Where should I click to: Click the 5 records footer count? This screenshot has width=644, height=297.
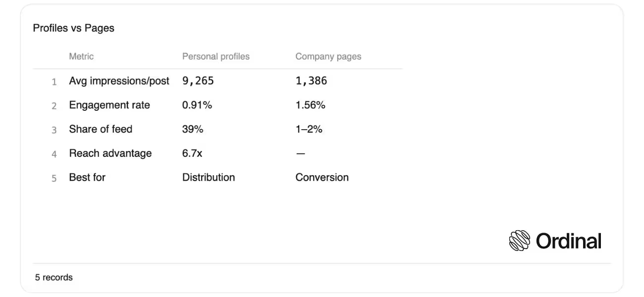pos(54,277)
